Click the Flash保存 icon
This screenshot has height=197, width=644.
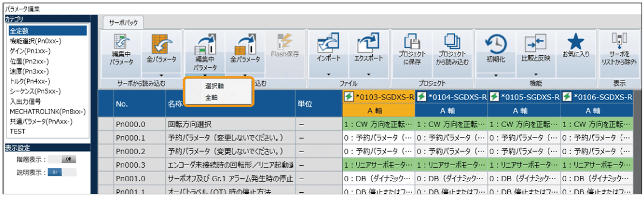pos(285,41)
